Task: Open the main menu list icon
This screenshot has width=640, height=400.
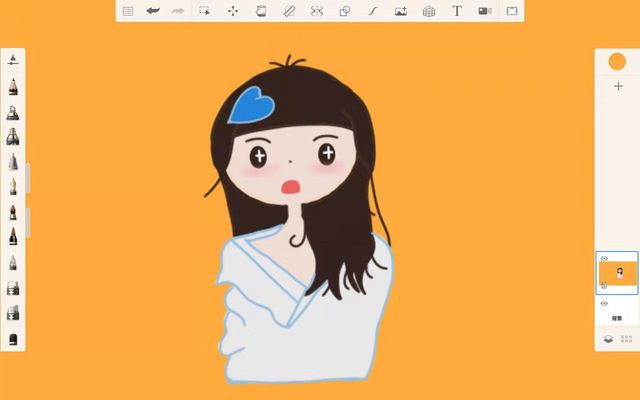Action: click(x=127, y=11)
